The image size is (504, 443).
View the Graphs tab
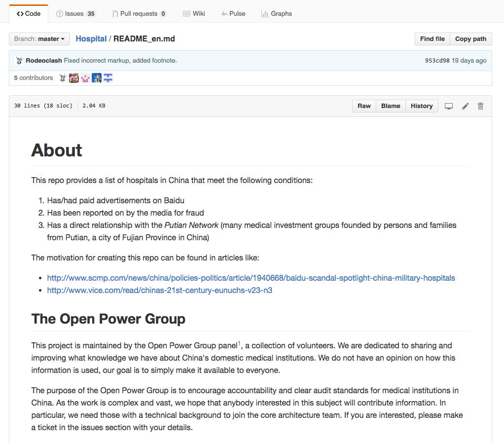277,13
